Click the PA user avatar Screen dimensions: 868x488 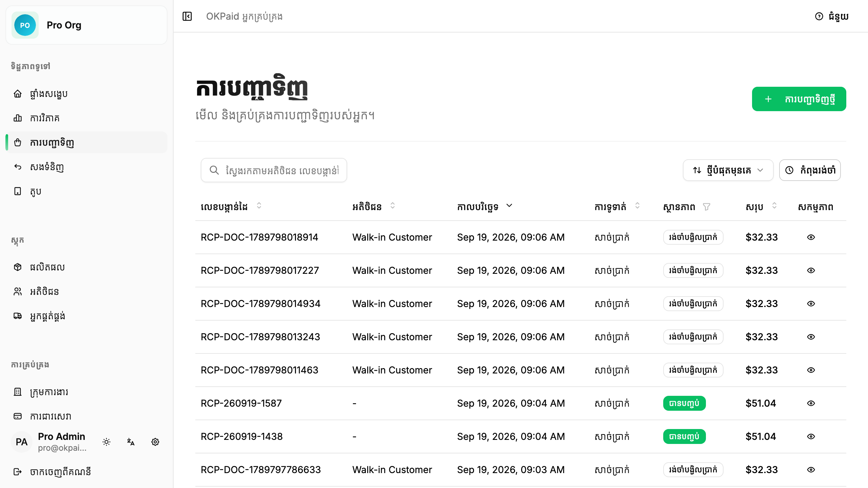click(x=22, y=442)
